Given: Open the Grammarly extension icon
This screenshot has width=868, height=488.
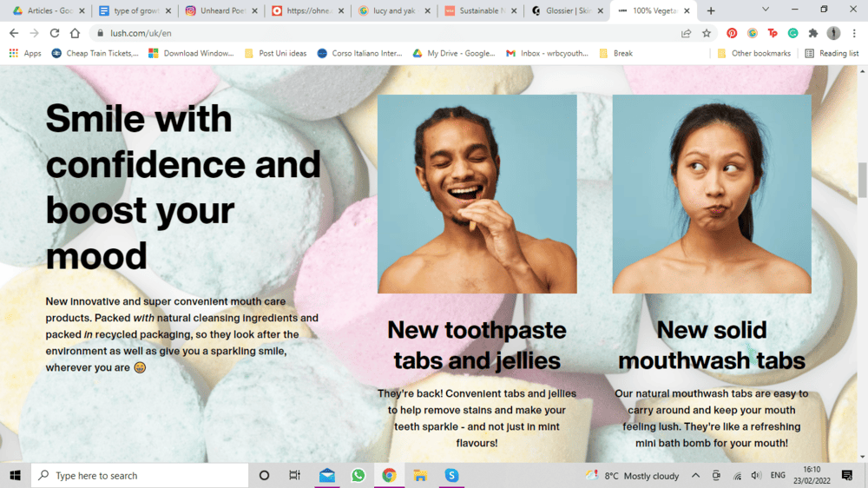Looking at the screenshot, I should coord(792,33).
